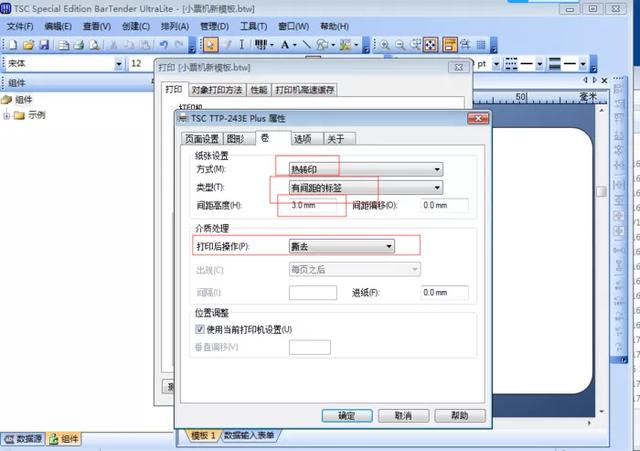Open the 工具(T) menu

point(253,27)
